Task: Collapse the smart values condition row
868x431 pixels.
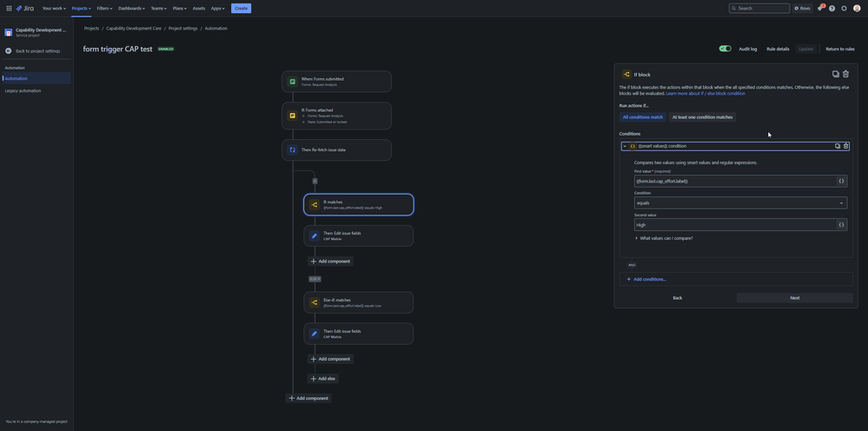Action: click(x=625, y=146)
